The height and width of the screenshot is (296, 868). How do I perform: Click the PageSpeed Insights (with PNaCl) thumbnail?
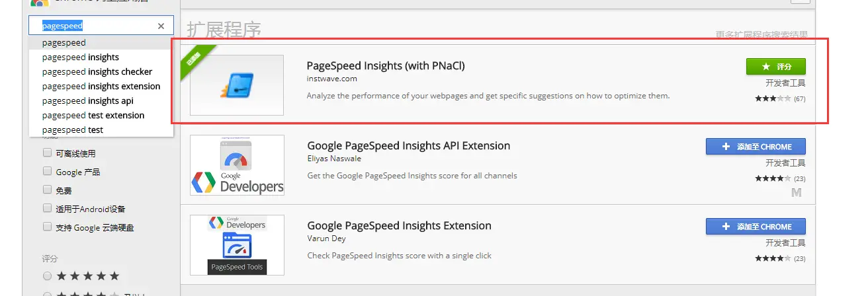pos(237,85)
